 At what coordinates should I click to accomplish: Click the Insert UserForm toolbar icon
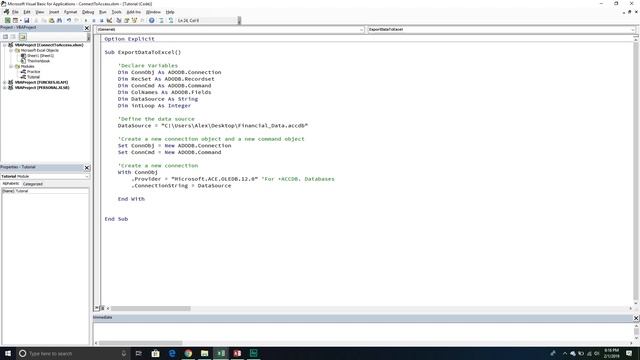click(x=15, y=20)
